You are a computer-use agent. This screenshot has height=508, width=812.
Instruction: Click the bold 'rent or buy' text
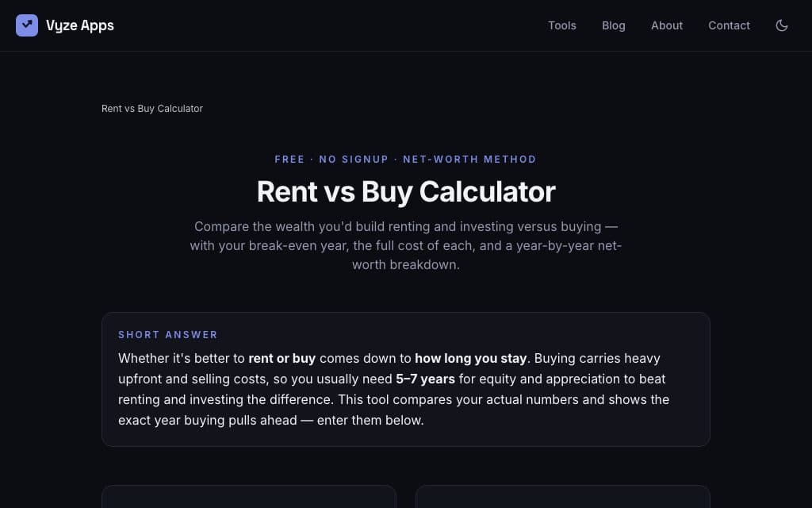[282, 358]
